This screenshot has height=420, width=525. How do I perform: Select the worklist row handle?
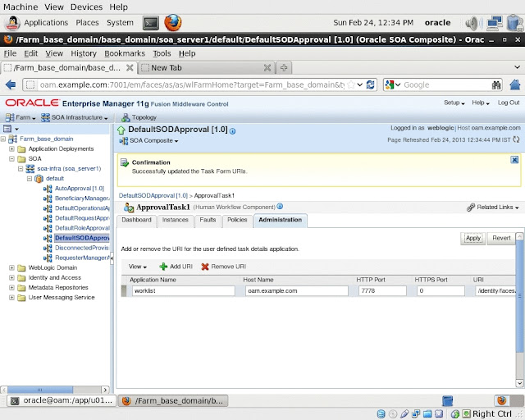tap(124, 290)
